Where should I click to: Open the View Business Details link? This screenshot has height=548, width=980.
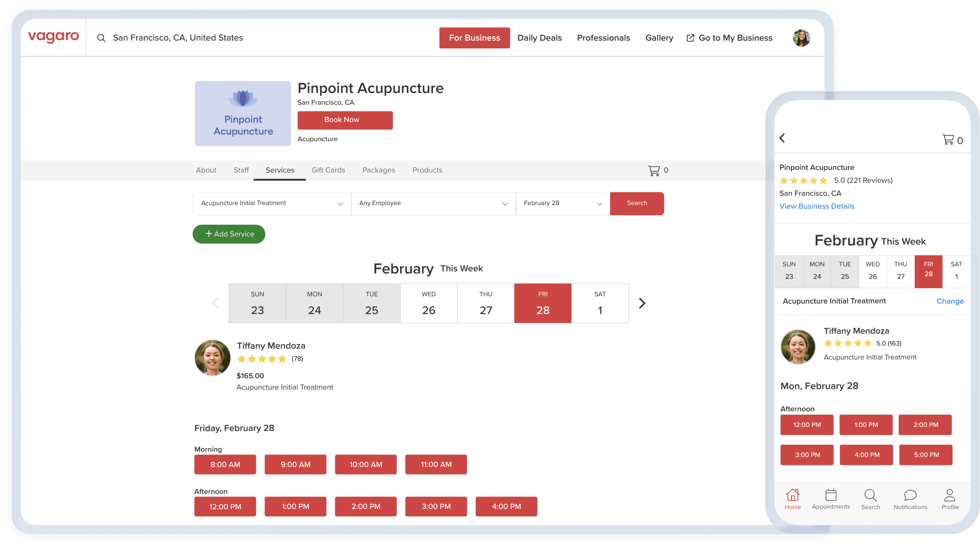tap(817, 206)
